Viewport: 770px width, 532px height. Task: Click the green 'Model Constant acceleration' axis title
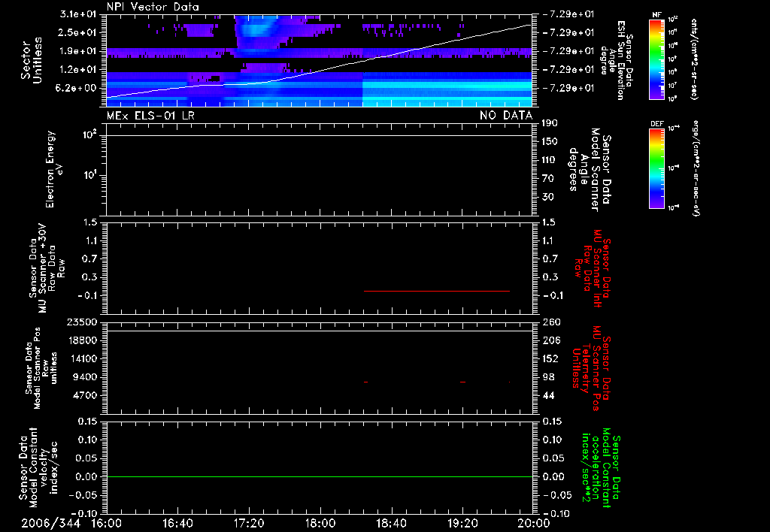(601, 467)
